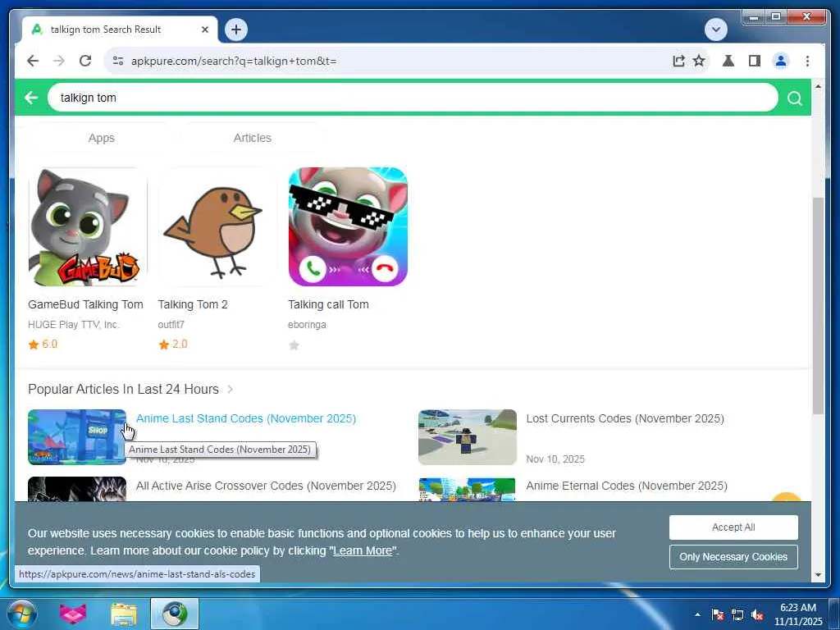The width and height of the screenshot is (840, 630).
Task: Open pink cat app in taskbar
Action: coord(72,614)
